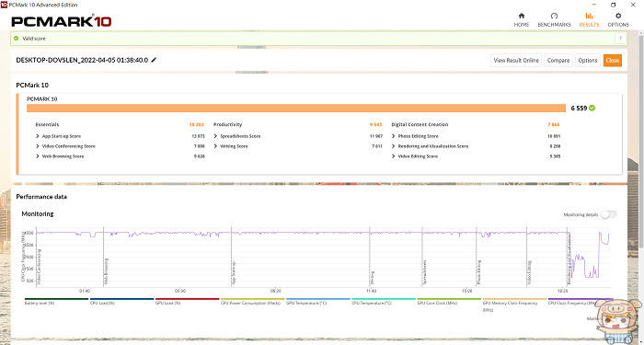644x345 pixels.
Task: Click the Compare button
Action: point(558,61)
